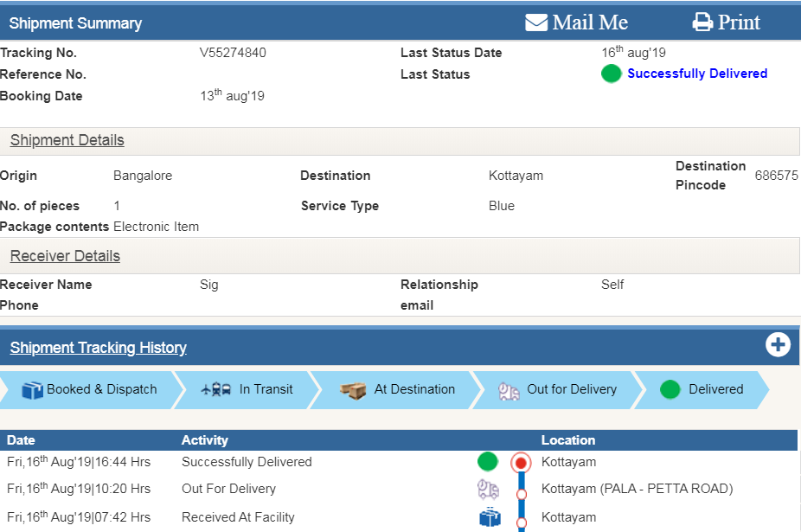Click the Booked & Dispatch box icon

[32, 390]
